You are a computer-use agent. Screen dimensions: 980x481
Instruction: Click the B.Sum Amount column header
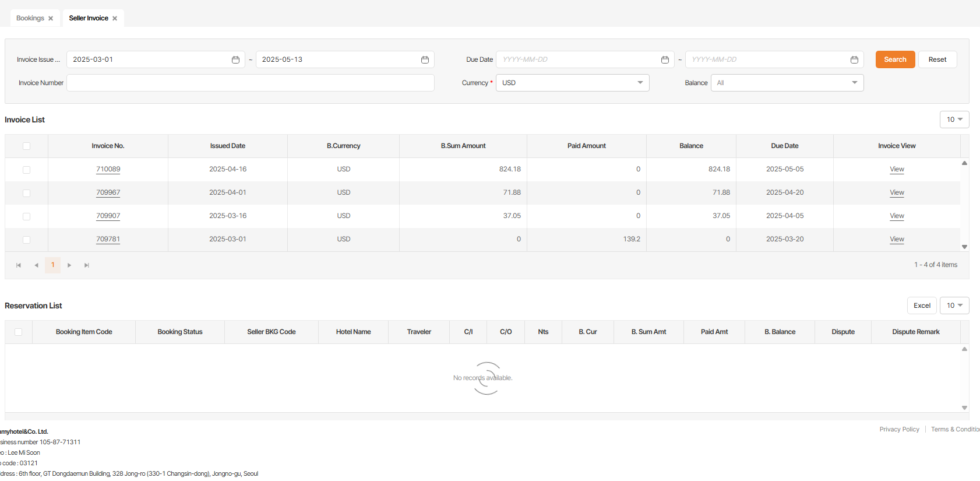[x=463, y=146]
